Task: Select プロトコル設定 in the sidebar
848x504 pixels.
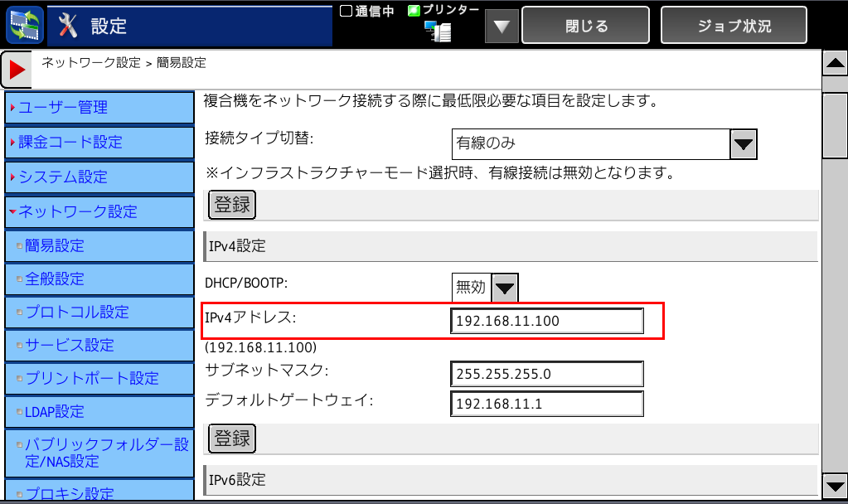Action: pyautogui.click(x=99, y=313)
